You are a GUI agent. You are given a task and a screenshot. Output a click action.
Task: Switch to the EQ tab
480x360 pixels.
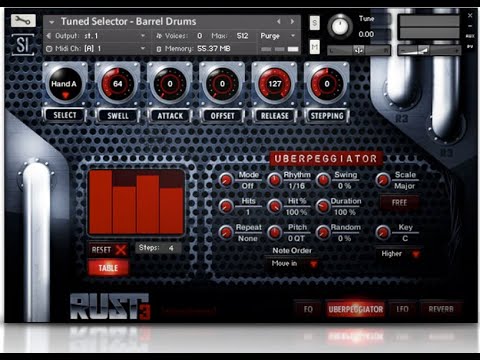click(308, 309)
